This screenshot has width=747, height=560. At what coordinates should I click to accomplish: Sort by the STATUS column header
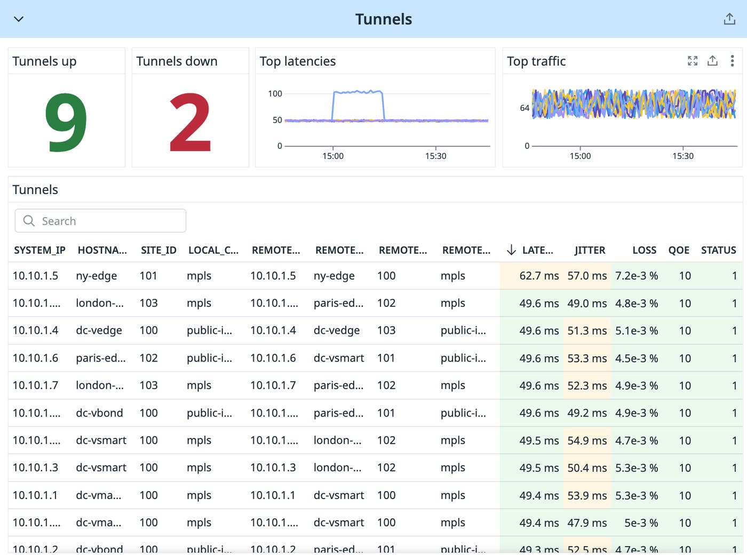[718, 250]
